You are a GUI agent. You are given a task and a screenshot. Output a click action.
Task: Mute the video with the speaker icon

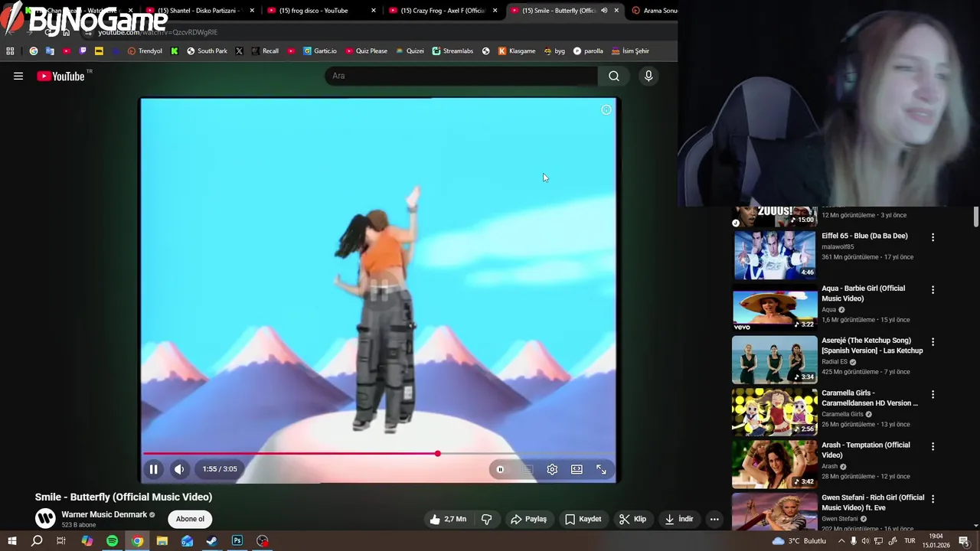pos(179,469)
